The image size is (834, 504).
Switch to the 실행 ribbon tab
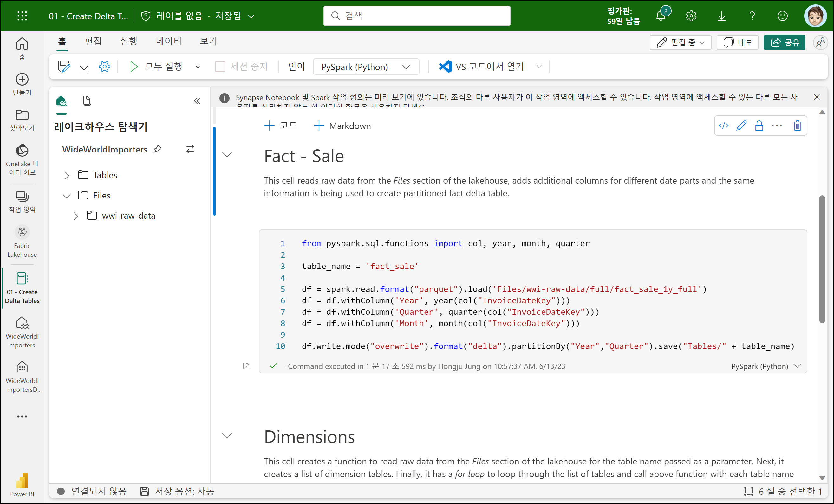click(129, 41)
